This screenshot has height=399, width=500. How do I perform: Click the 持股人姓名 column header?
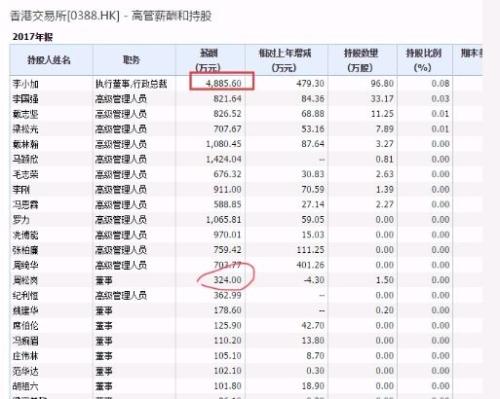tap(49, 60)
